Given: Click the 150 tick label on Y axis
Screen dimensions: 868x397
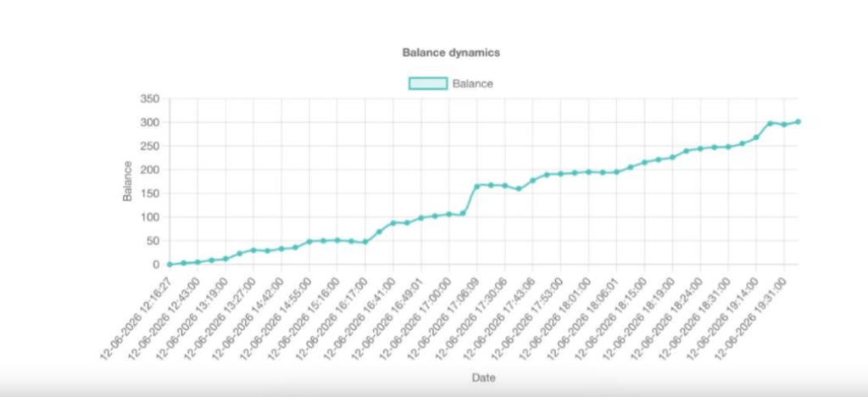Looking at the screenshot, I should [x=149, y=193].
